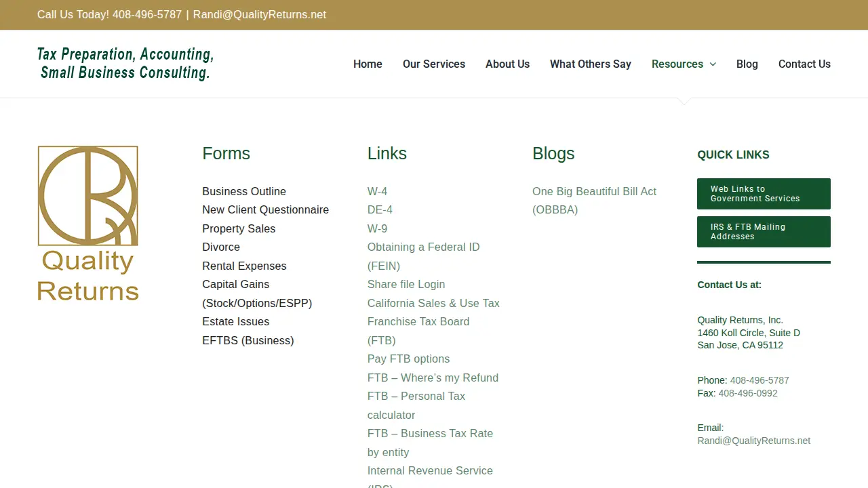868x488 pixels.
Task: Click Web Links to Government Services button
Action: (764, 194)
